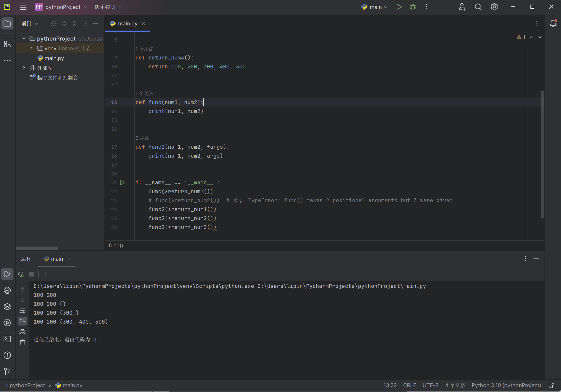Click main.py breadcrumb in status bar
Screen dimensions: 561x392
point(69,385)
